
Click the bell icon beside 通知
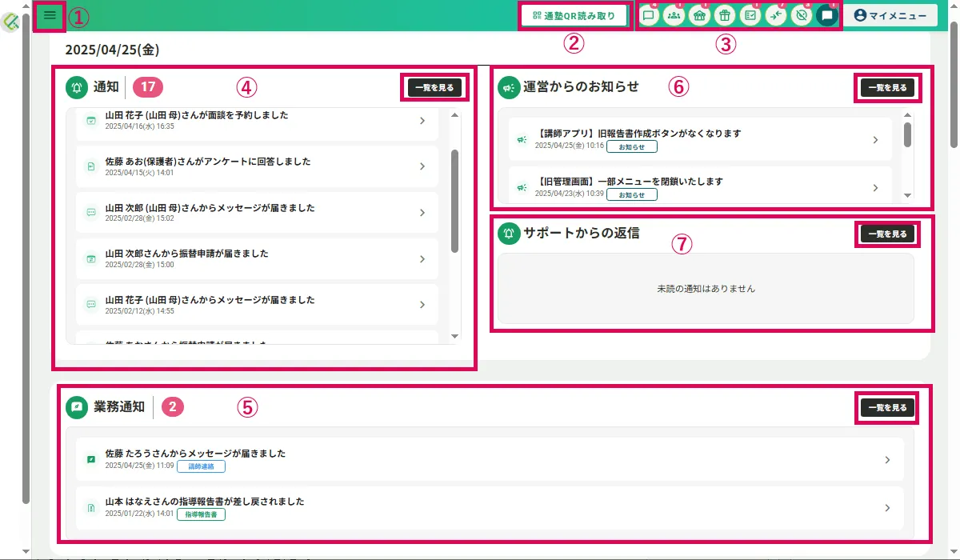tap(77, 87)
